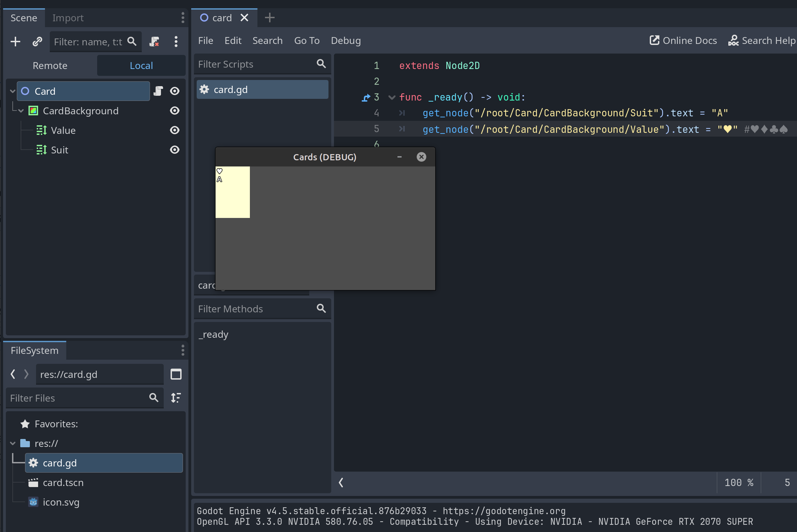Open the script attached to the Card node
797x532 pixels.
pos(158,91)
